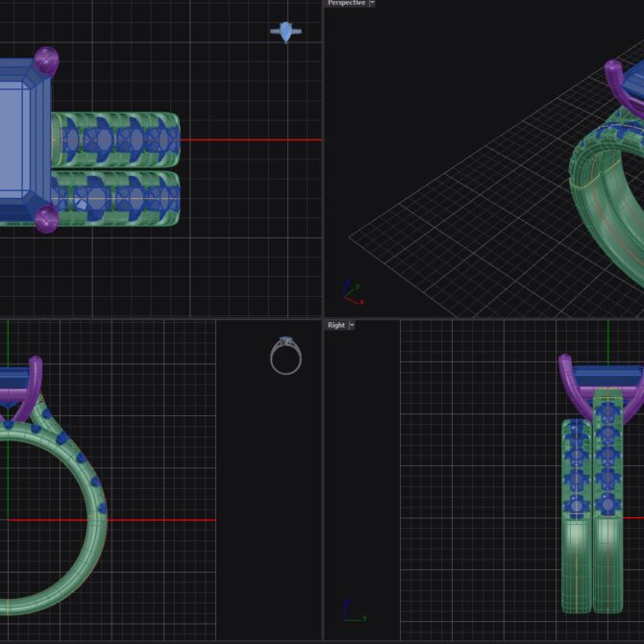Click the Right viewport title label
644x644 pixels.
tap(335, 326)
